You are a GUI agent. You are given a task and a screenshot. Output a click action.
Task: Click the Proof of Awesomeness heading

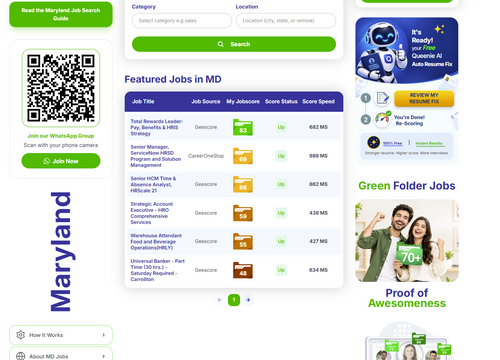click(x=407, y=298)
